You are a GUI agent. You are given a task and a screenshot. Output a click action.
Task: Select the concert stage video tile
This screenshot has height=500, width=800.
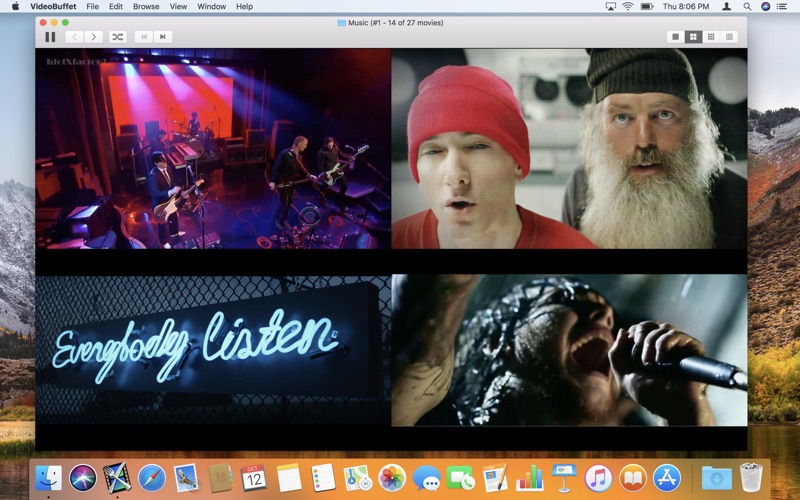(x=213, y=148)
